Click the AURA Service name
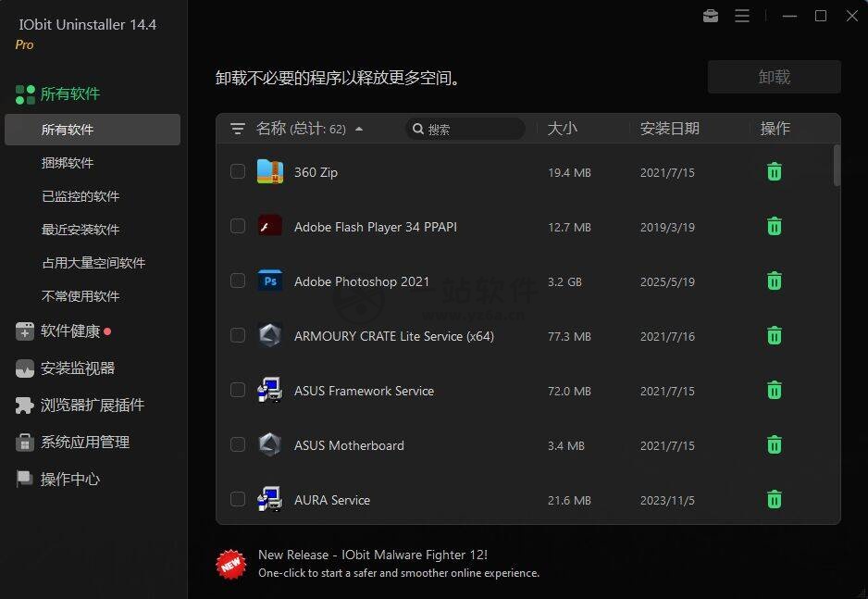 (x=332, y=500)
